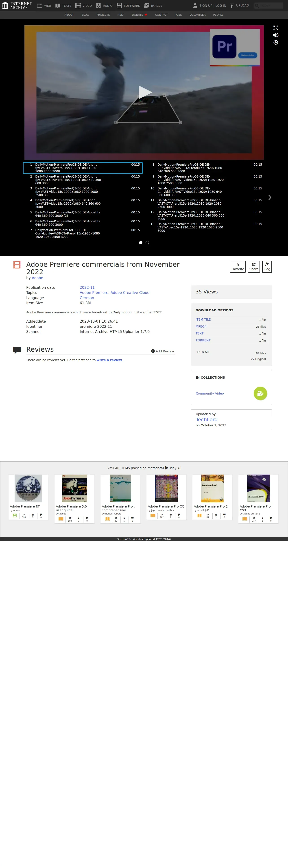Go to next playlist page arrow

point(269,197)
